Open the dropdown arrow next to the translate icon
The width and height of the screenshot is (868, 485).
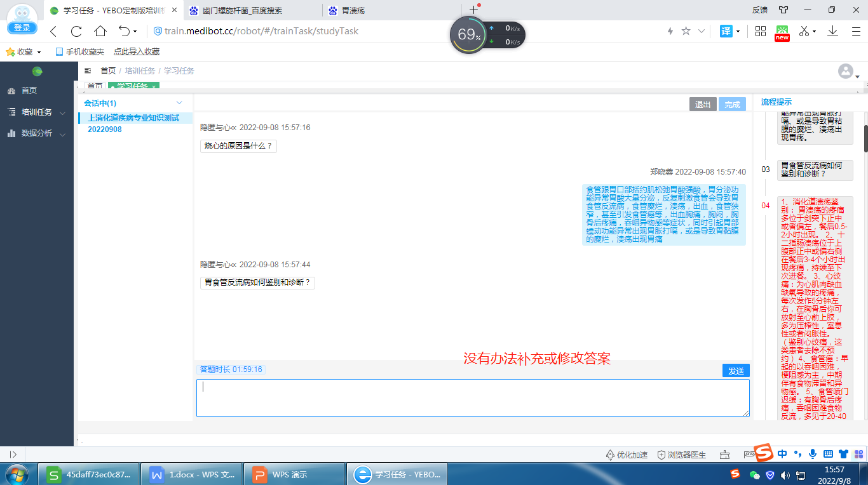(x=738, y=32)
